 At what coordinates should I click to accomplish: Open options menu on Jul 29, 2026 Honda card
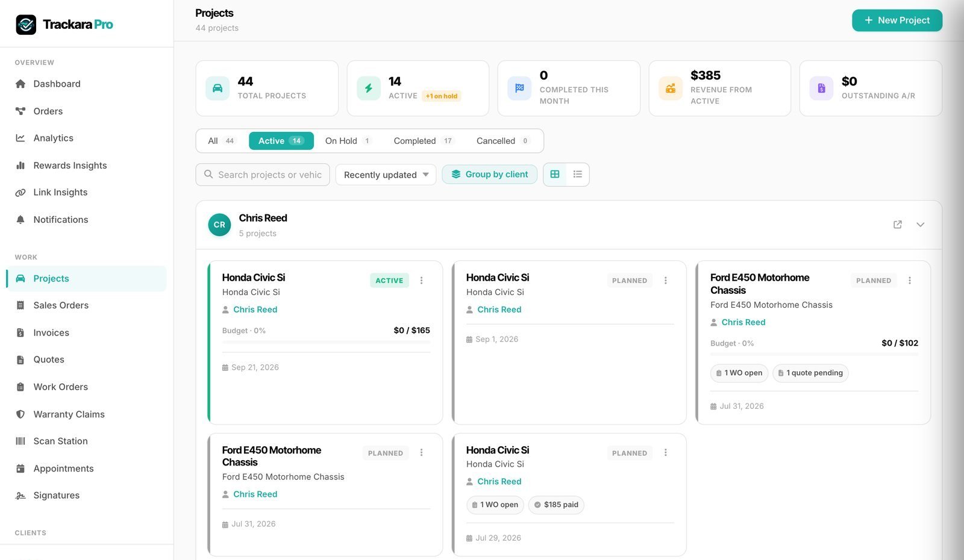pyautogui.click(x=666, y=453)
